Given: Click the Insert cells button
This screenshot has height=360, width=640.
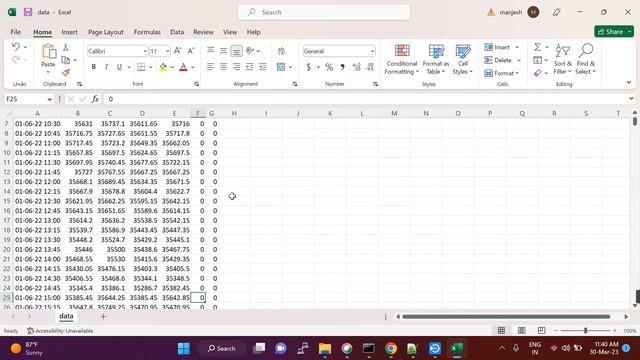Looking at the screenshot, I should click(497, 47).
